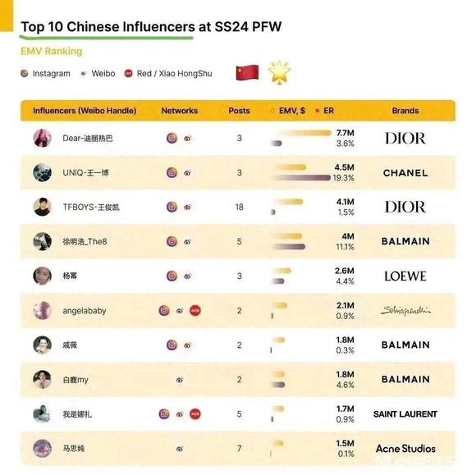Select the Red / Xiao HongShu legend marker
Screen dimensions: 476x475
(128, 74)
